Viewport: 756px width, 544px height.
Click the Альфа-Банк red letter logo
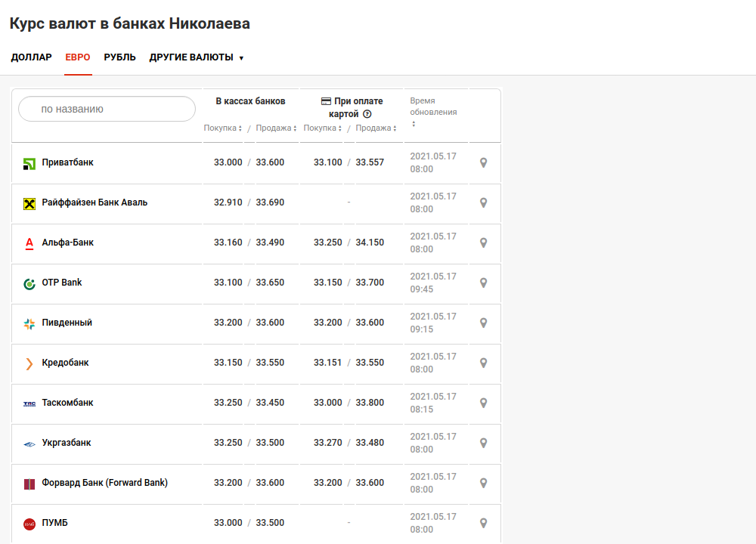click(29, 244)
